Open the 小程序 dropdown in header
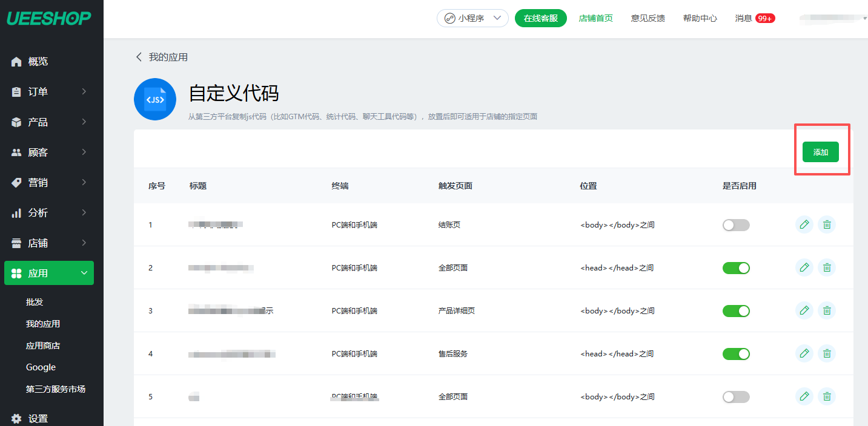The image size is (868, 426). coord(472,18)
